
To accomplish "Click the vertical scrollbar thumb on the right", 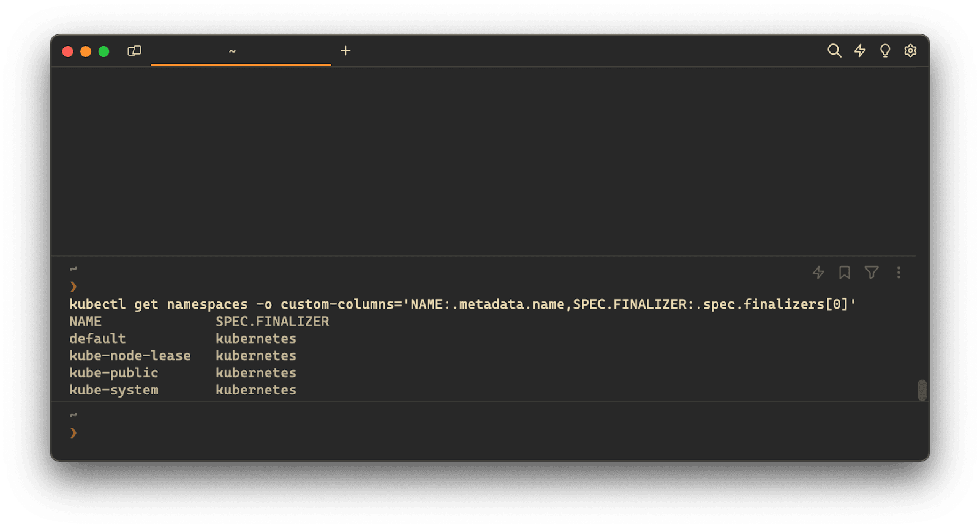I will click(922, 390).
